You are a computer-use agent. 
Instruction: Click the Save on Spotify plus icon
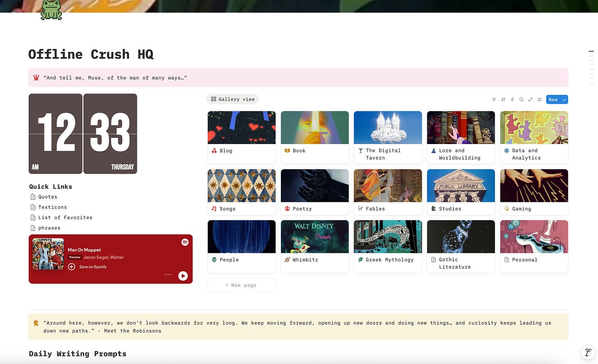pyautogui.click(x=71, y=267)
